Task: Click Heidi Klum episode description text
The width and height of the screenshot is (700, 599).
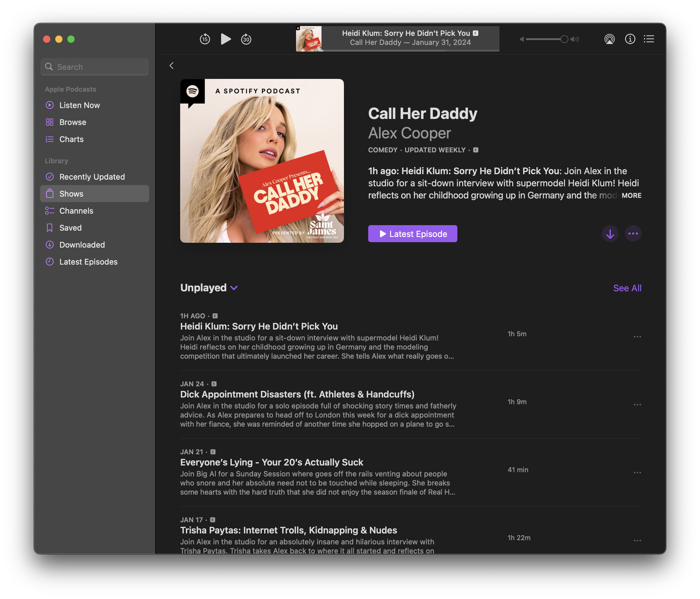Action: click(x=317, y=347)
